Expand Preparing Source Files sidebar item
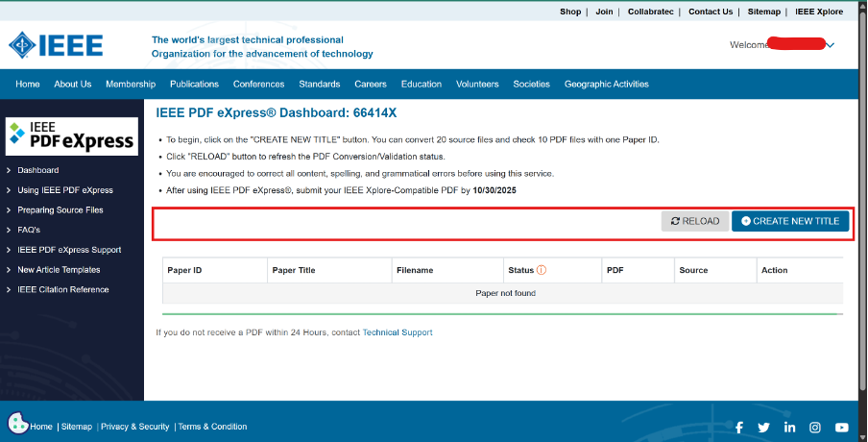Viewport: 868px width, 442px height. point(60,209)
